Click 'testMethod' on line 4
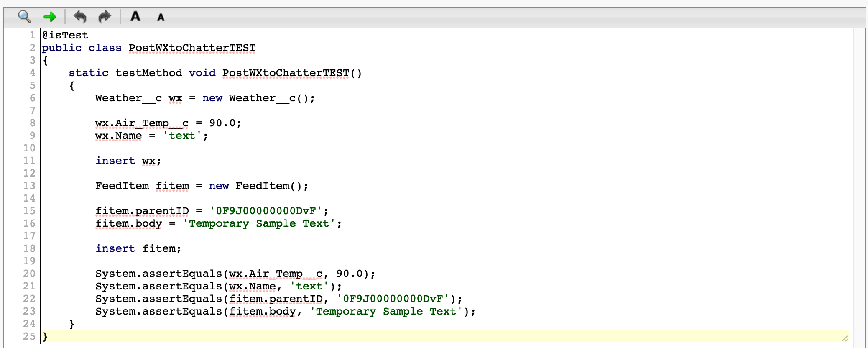This screenshot has width=868, height=348. pos(148,73)
